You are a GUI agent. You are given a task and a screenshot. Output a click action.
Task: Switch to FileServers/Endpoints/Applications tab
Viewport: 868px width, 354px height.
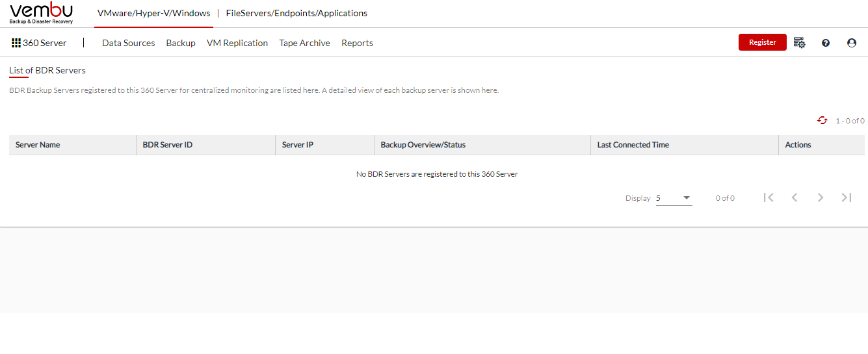(296, 13)
